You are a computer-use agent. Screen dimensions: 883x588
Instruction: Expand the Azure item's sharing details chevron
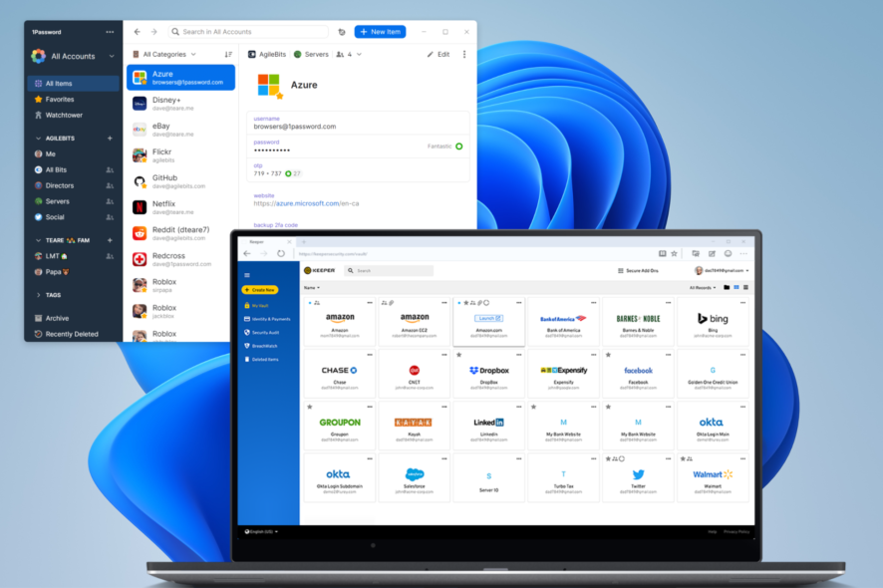click(360, 55)
